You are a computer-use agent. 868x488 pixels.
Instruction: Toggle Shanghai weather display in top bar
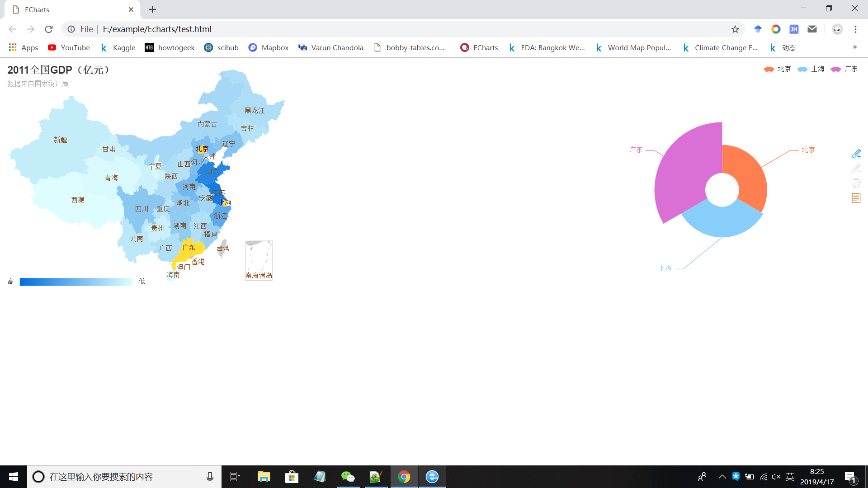812,69
